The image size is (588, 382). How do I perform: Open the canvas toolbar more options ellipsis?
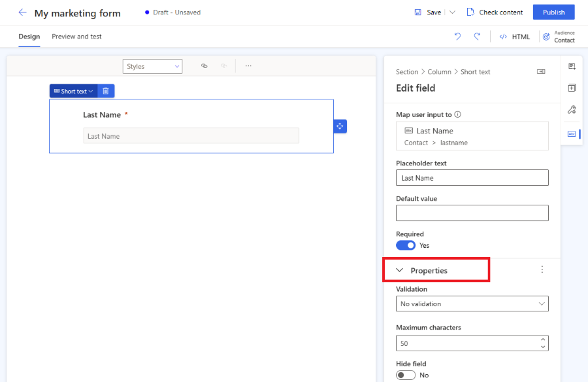(x=248, y=66)
